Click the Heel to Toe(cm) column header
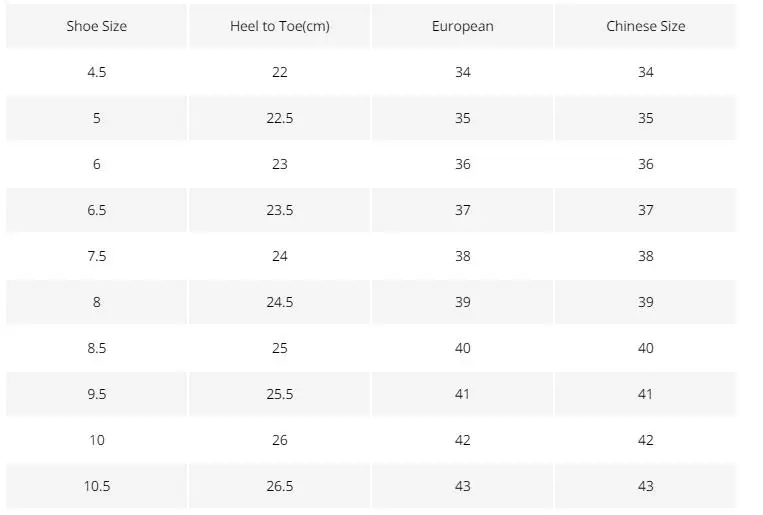The width and height of the screenshot is (763, 515). [x=279, y=26]
